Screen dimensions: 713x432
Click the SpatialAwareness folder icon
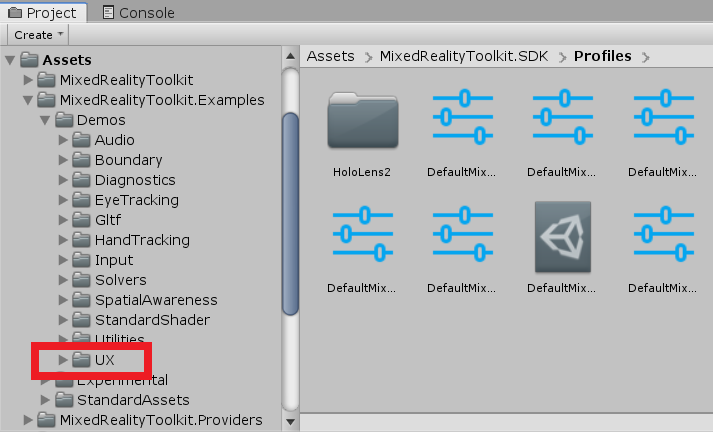pos(81,300)
